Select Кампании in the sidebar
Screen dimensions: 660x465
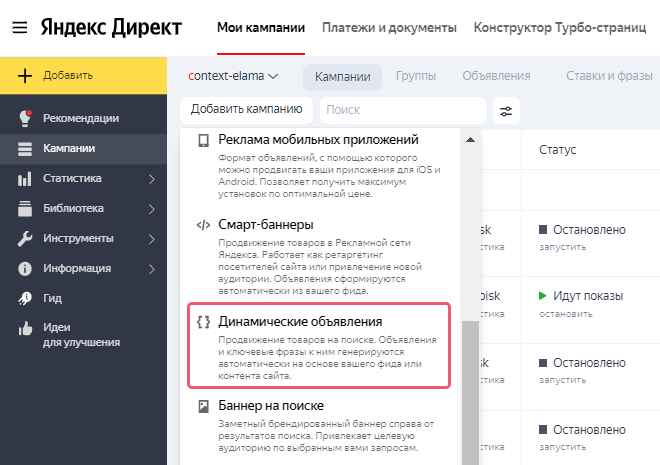(83, 149)
